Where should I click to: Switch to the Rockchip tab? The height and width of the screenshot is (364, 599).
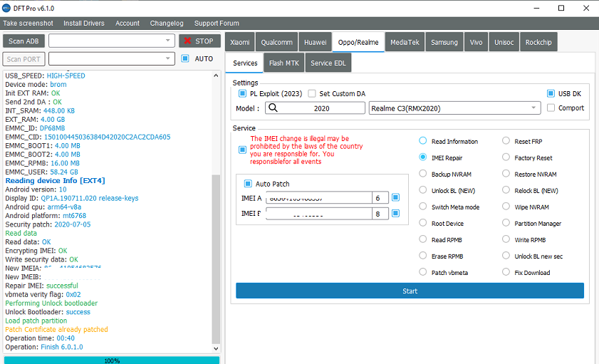pos(538,42)
